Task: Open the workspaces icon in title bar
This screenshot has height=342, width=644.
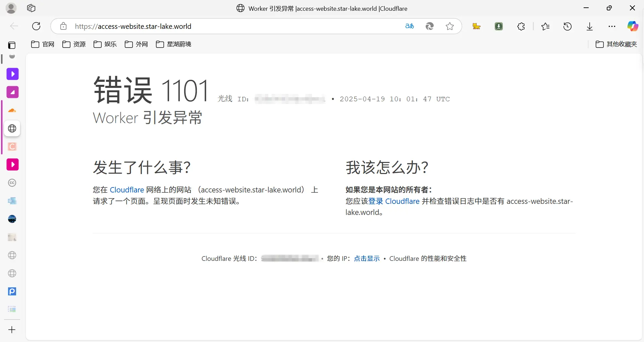Action: [x=31, y=8]
